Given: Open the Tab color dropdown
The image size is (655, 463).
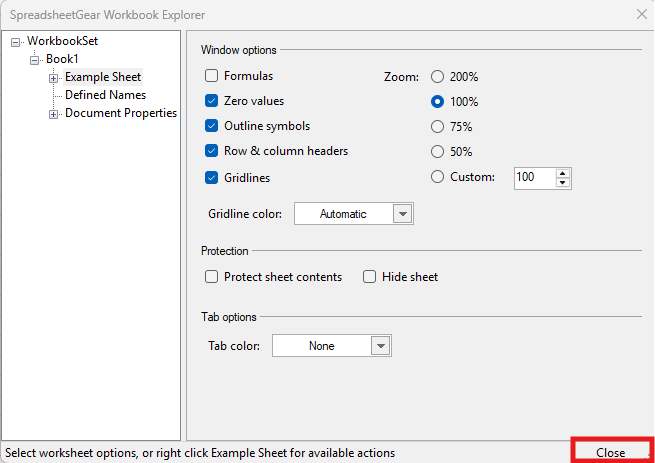Looking at the screenshot, I should coord(380,346).
